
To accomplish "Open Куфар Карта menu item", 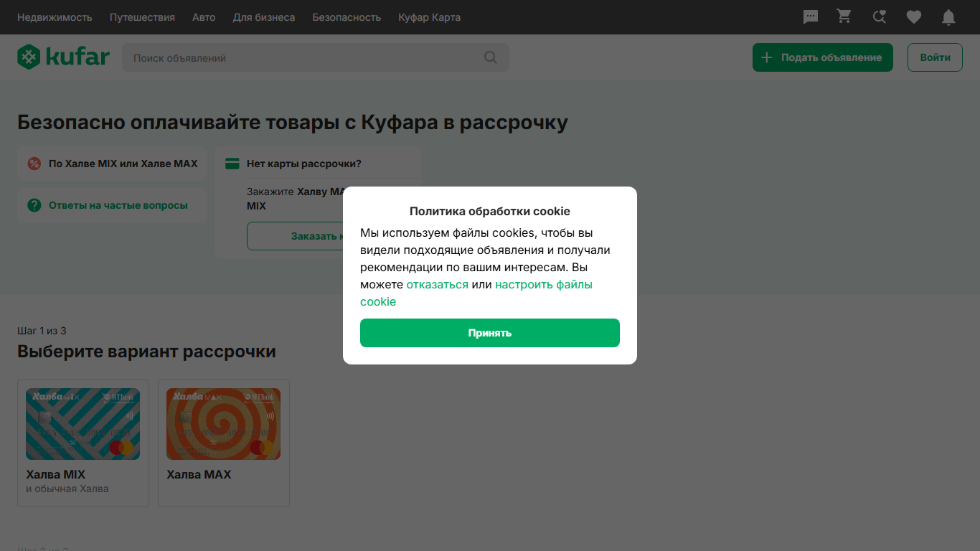I will 429,17.
